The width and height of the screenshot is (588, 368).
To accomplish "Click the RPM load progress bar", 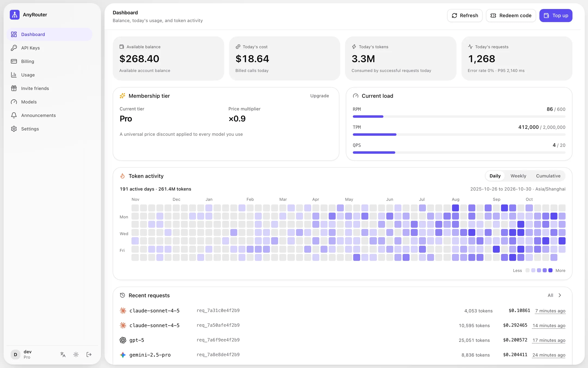I will coord(459,117).
